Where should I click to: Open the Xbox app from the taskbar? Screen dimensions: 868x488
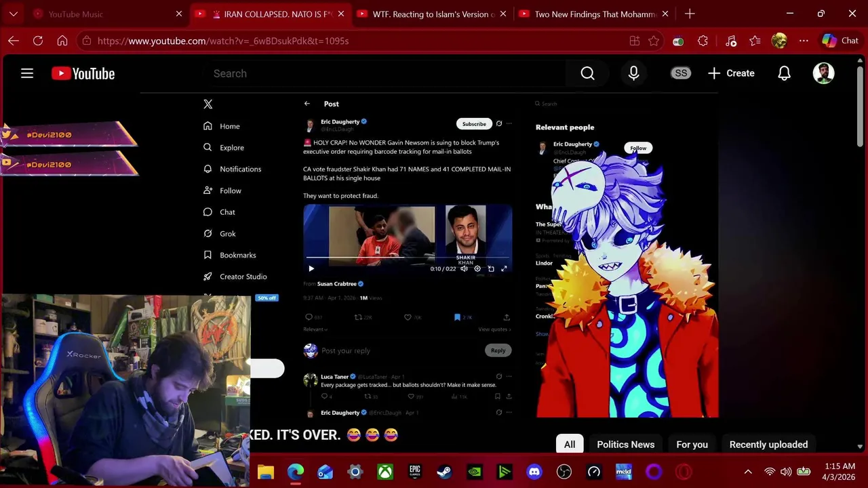click(384, 472)
